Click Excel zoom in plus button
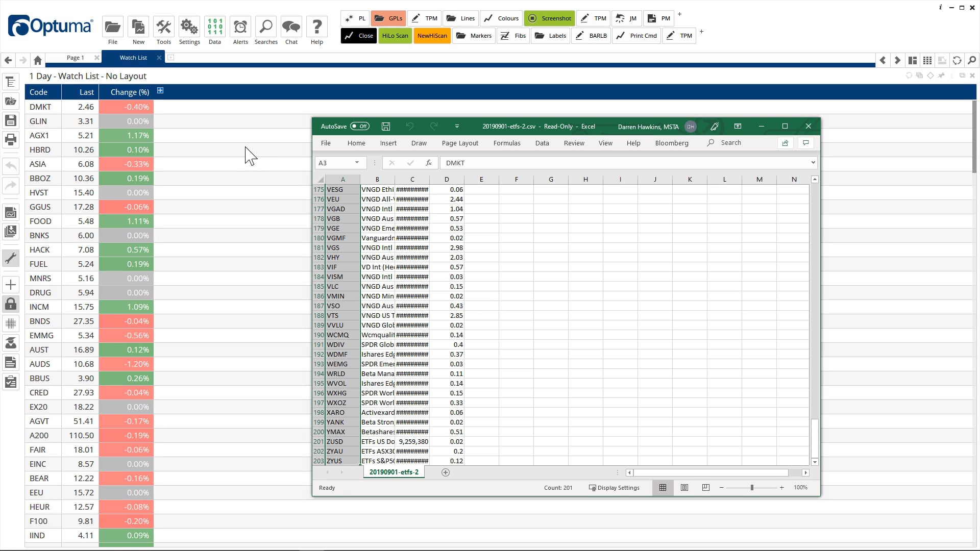 pos(781,488)
